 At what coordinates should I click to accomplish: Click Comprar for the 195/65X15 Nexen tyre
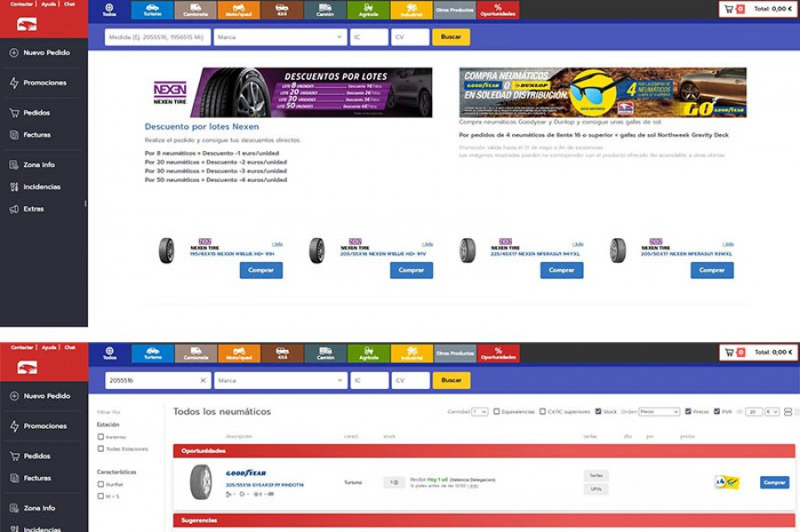[x=261, y=271]
